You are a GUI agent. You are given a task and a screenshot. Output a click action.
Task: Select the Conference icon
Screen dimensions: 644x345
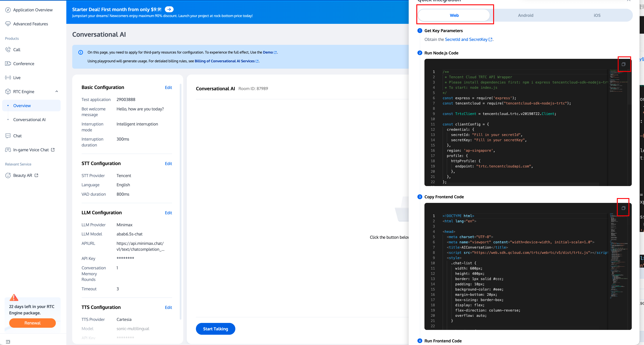click(x=8, y=64)
